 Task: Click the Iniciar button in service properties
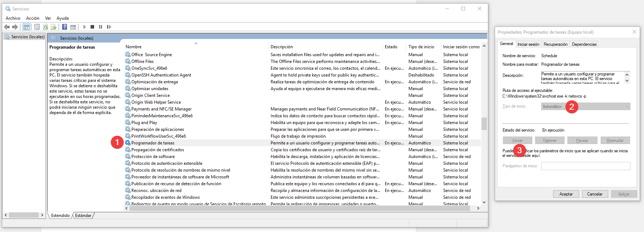tap(517, 140)
